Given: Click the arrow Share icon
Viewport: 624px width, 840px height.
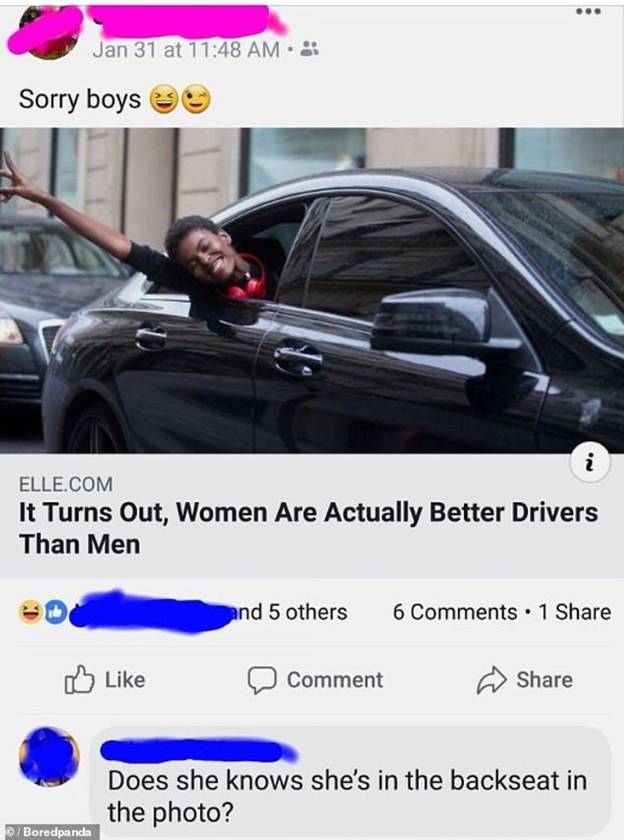Looking at the screenshot, I should tap(492, 680).
